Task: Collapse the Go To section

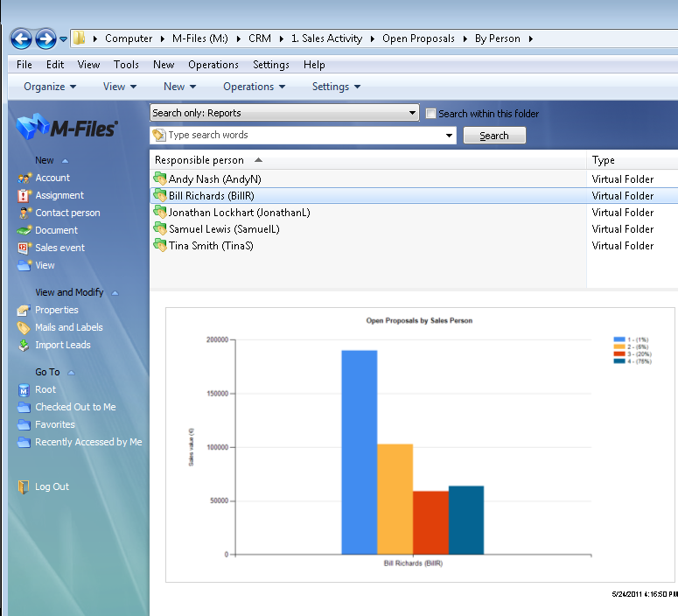Action: click(72, 373)
